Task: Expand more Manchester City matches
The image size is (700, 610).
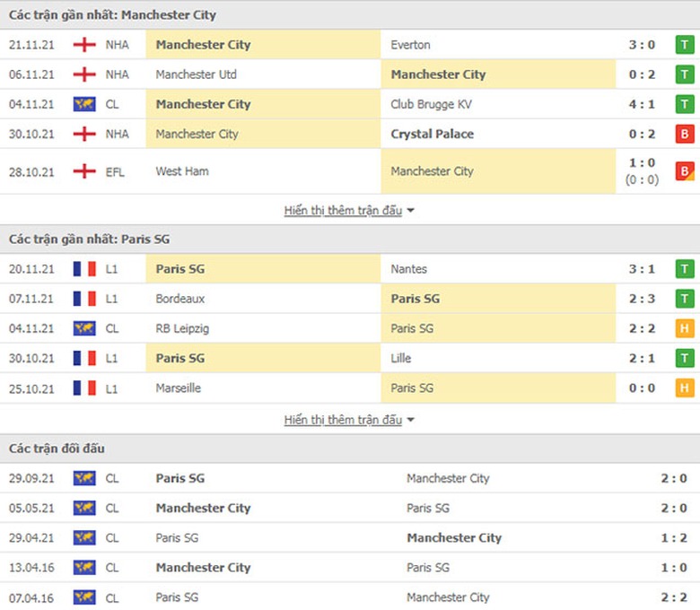Action: tap(343, 211)
